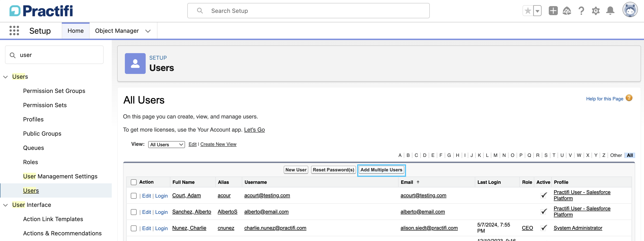Open Roles in sidebar
Screen dimensions: 644x241
tap(31, 162)
